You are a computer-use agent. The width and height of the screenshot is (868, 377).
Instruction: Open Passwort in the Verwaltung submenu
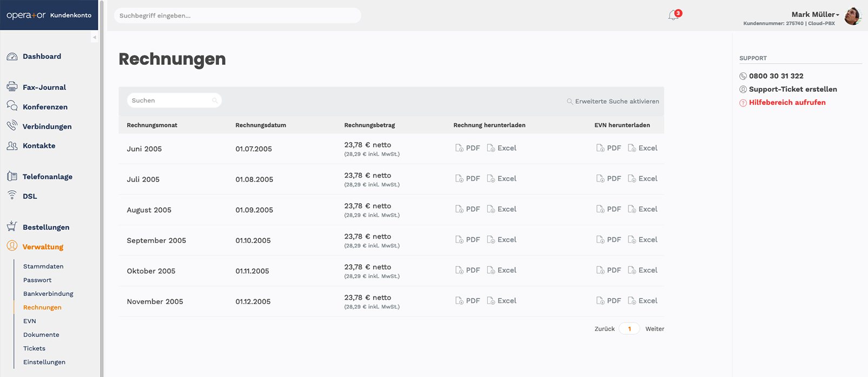tap(37, 280)
